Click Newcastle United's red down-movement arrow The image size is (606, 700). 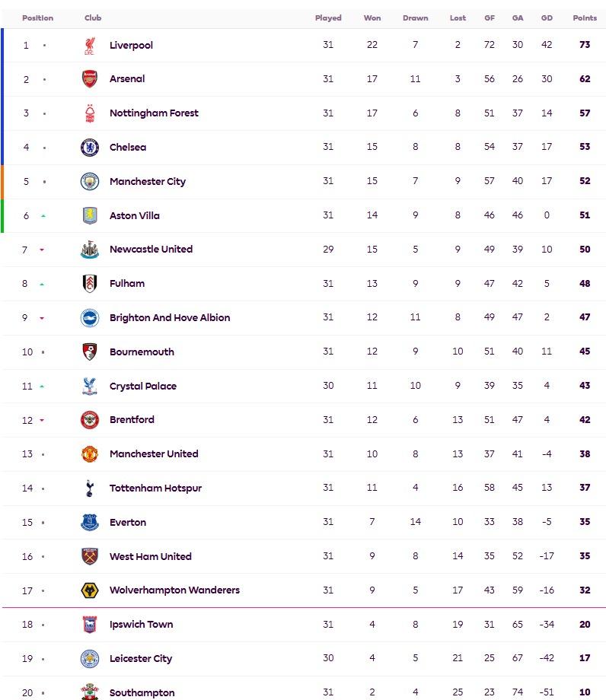click(x=42, y=250)
